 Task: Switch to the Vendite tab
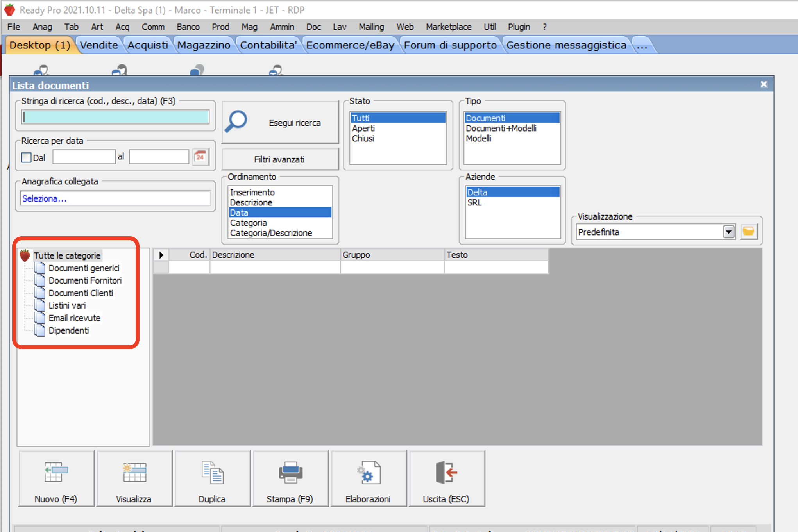coord(99,45)
